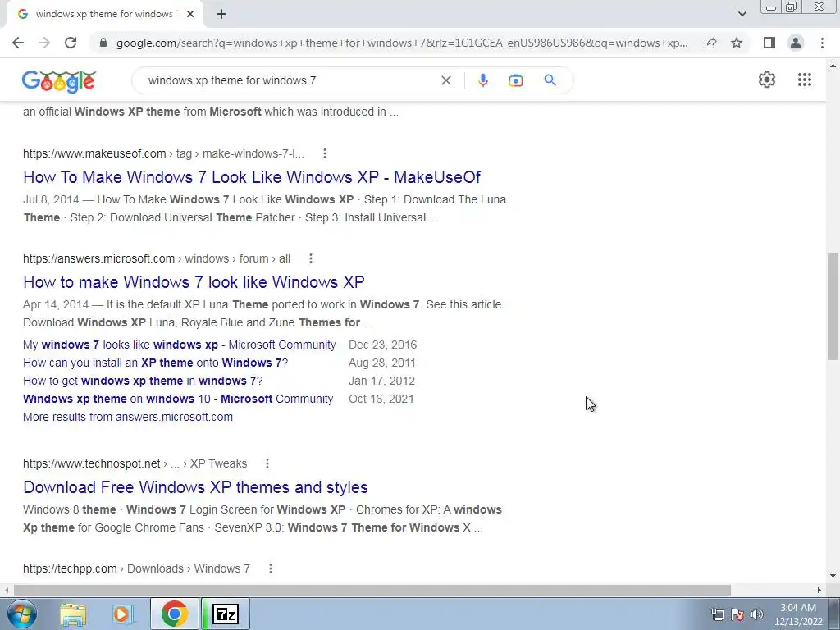Click the taskbar clock showing 3:04 AM

798,614
